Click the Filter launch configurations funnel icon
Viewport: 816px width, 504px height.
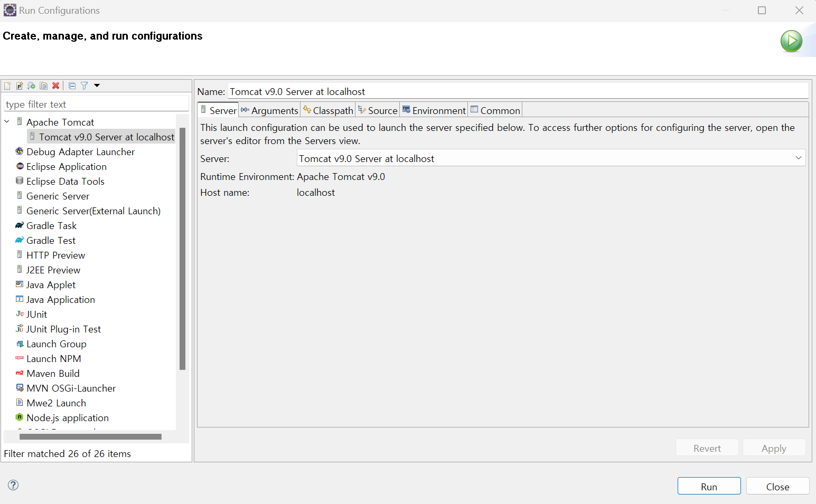pos(85,85)
